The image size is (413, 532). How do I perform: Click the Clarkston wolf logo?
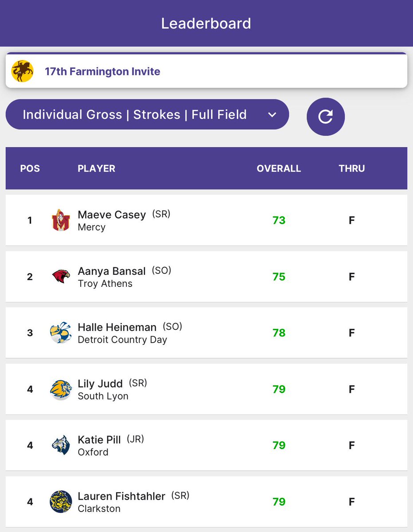(x=61, y=502)
